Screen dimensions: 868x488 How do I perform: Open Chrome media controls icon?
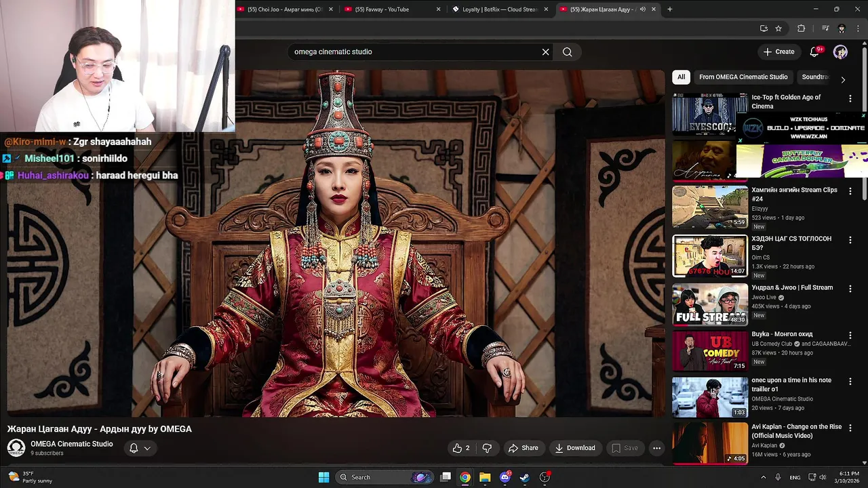(x=825, y=28)
